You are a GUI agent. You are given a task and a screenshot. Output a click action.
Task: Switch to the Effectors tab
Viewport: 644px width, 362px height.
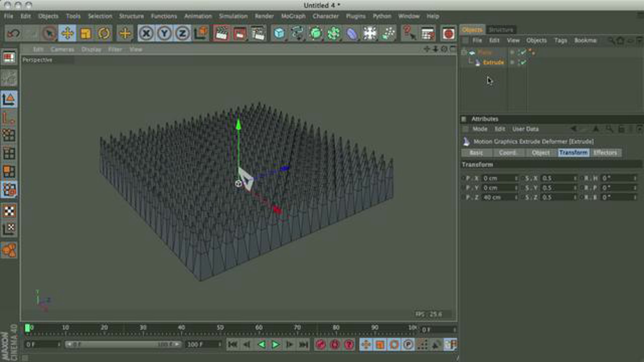605,153
